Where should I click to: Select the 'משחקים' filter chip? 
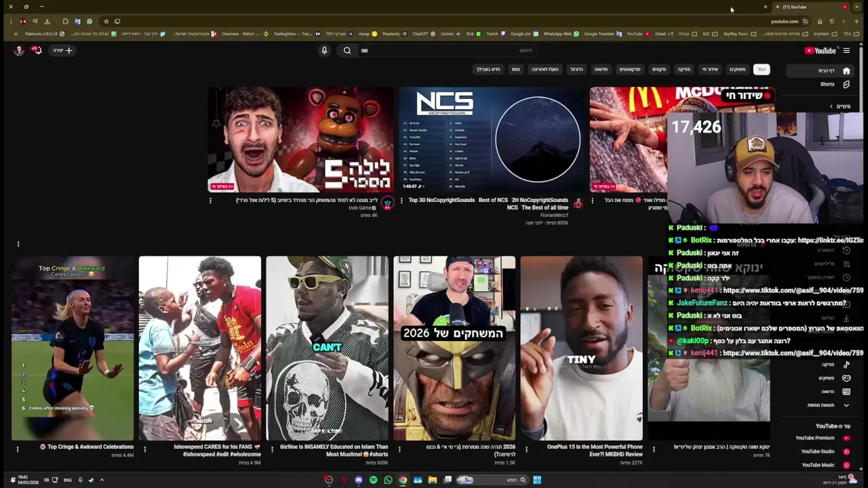click(x=737, y=69)
